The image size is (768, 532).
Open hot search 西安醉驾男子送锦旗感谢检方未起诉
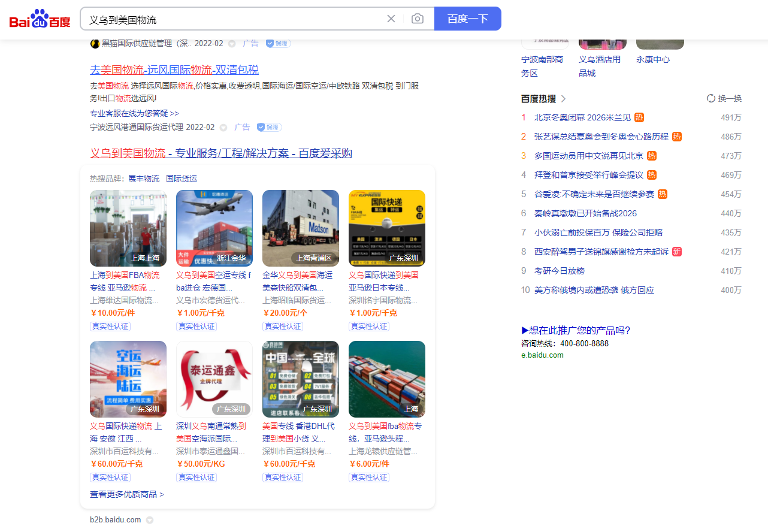click(x=601, y=252)
